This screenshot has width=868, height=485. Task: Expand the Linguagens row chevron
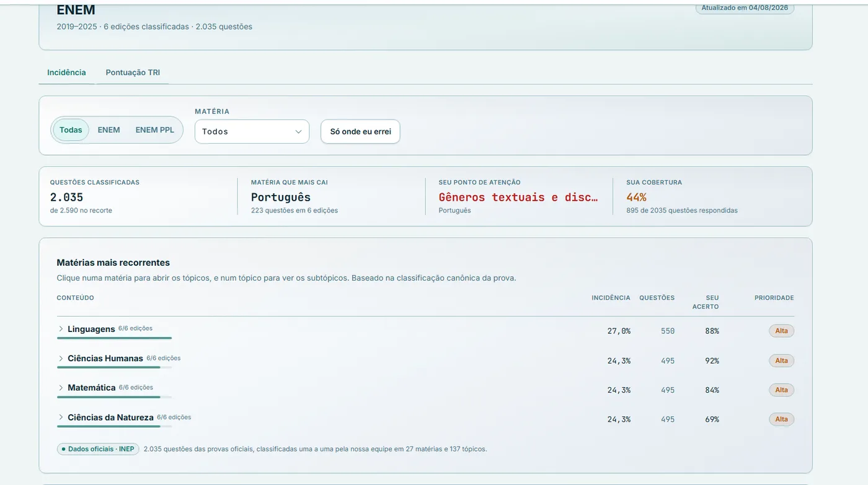coord(61,329)
